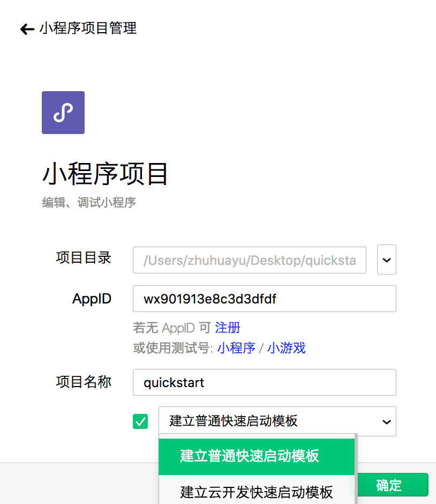The height and width of the screenshot is (504, 436).
Task: Click the 编辑、调试小程序 subtitle
Action: pos(89,203)
